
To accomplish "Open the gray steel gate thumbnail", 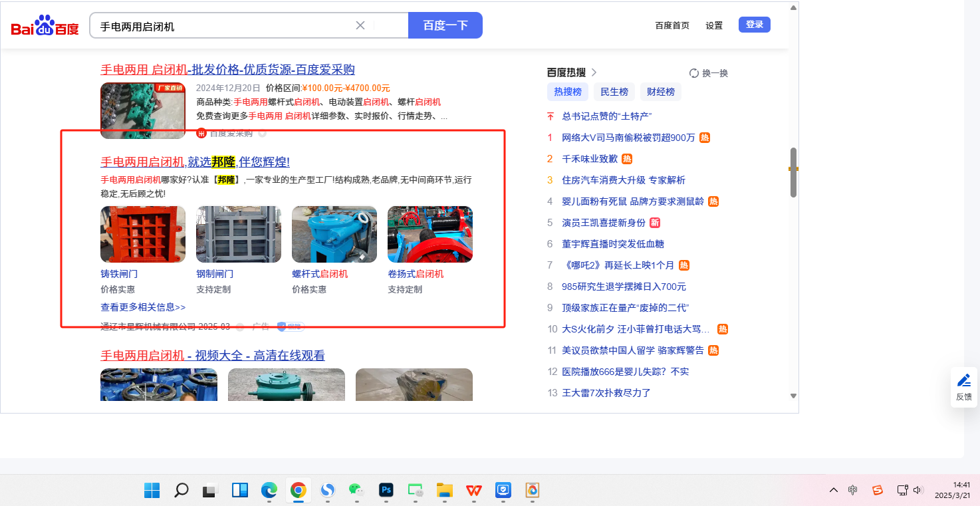I will [239, 234].
